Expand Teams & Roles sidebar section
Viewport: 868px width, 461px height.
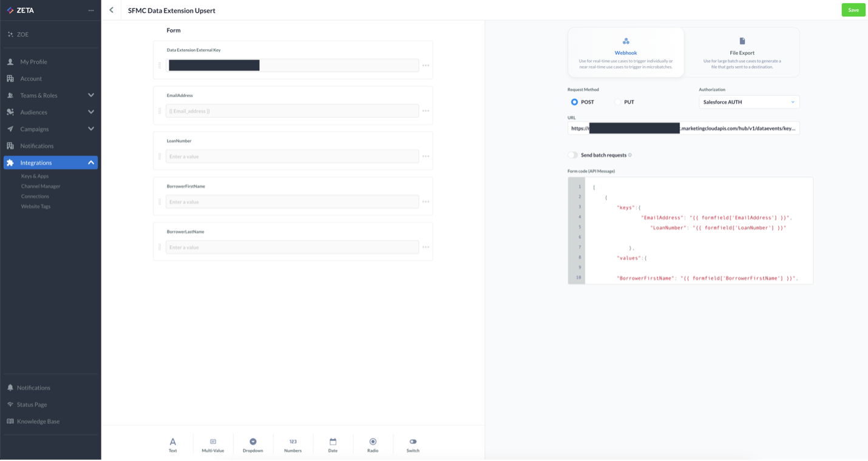pyautogui.click(x=91, y=95)
